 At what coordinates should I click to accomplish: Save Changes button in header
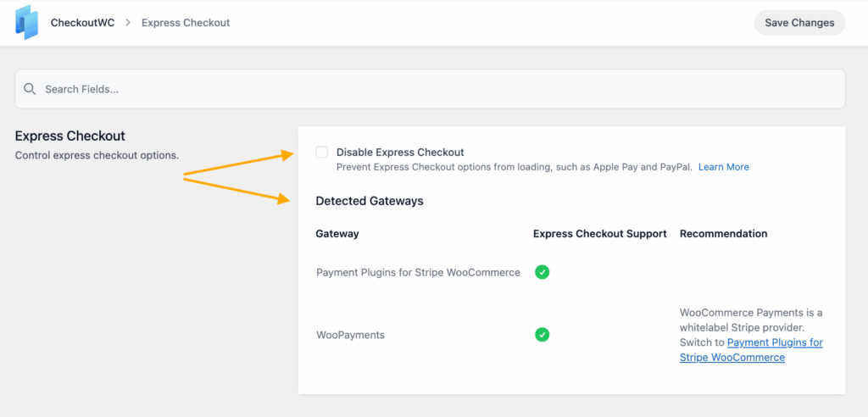tap(799, 23)
